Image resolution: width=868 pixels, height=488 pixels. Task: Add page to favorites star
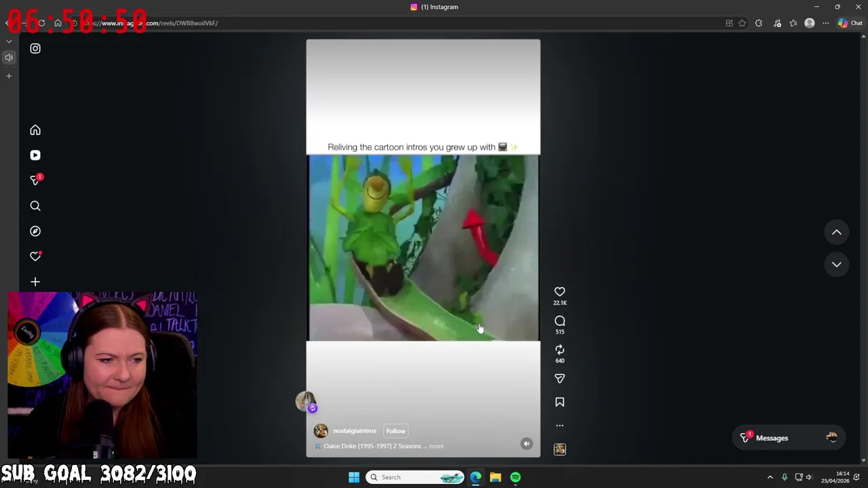point(743,23)
